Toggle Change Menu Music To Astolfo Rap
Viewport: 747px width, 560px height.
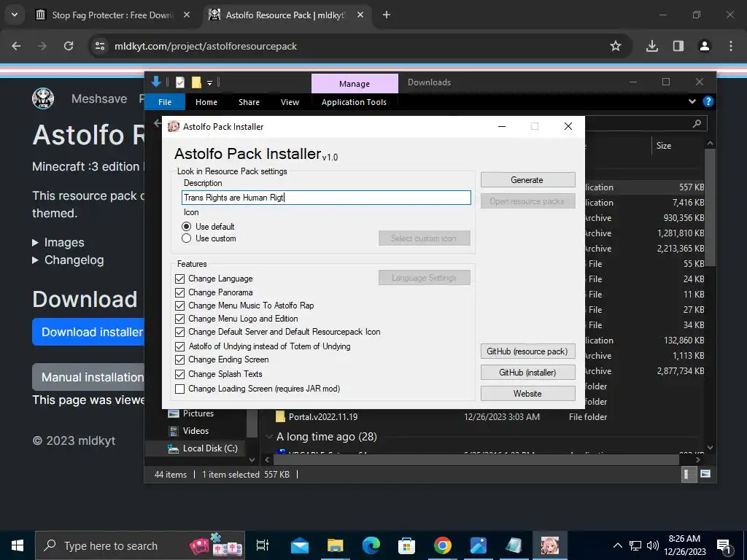coord(179,306)
